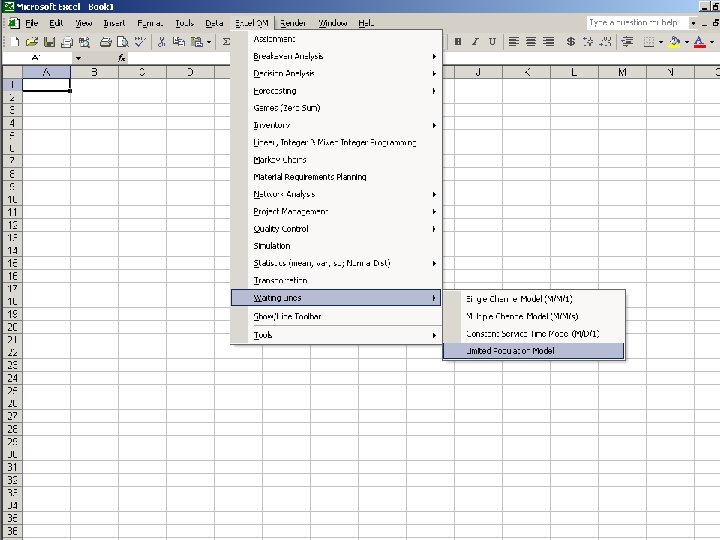Align text left
The image size is (720, 540).
pos(513,42)
